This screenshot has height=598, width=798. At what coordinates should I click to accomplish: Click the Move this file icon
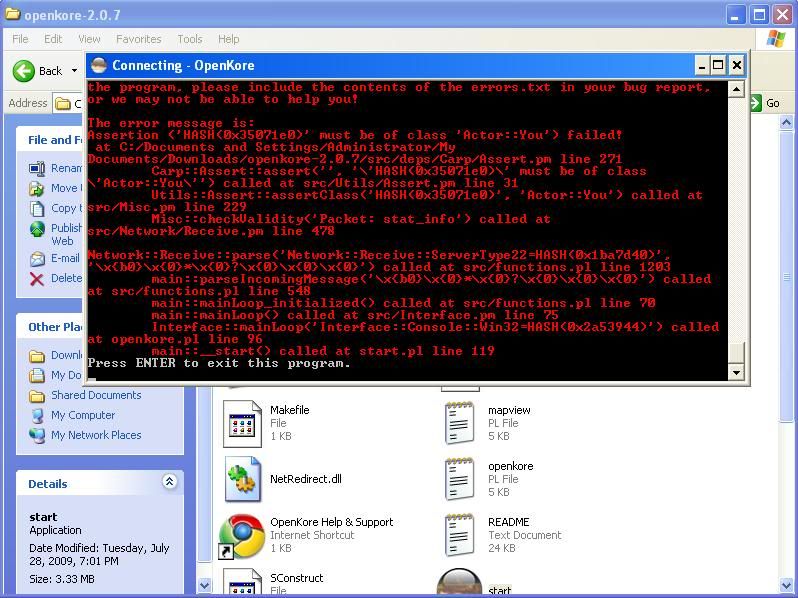(x=37, y=188)
